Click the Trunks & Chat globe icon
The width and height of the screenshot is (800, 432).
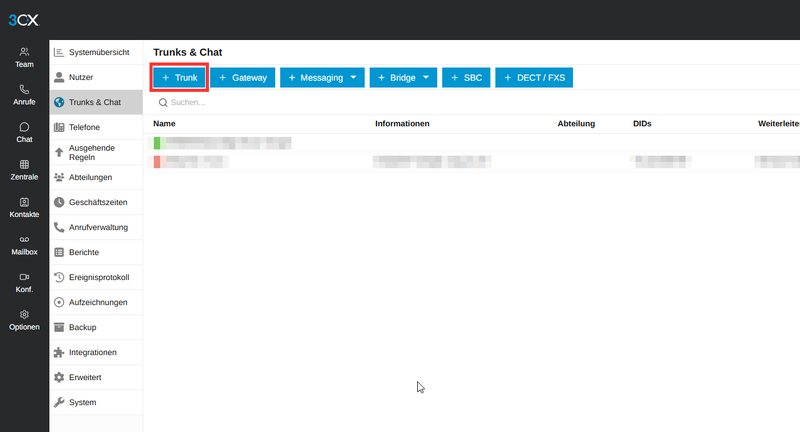[x=59, y=102]
